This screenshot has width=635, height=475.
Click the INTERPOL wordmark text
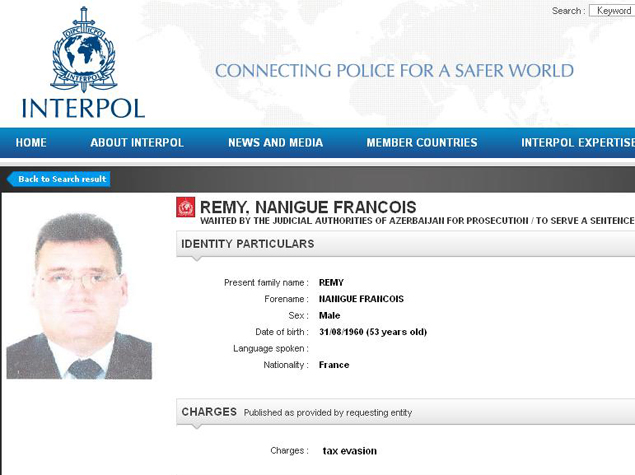point(83,109)
